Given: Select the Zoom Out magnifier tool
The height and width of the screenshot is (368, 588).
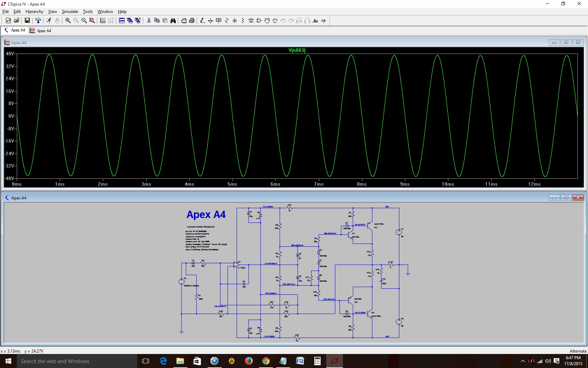Looking at the screenshot, I should click(x=84, y=21).
